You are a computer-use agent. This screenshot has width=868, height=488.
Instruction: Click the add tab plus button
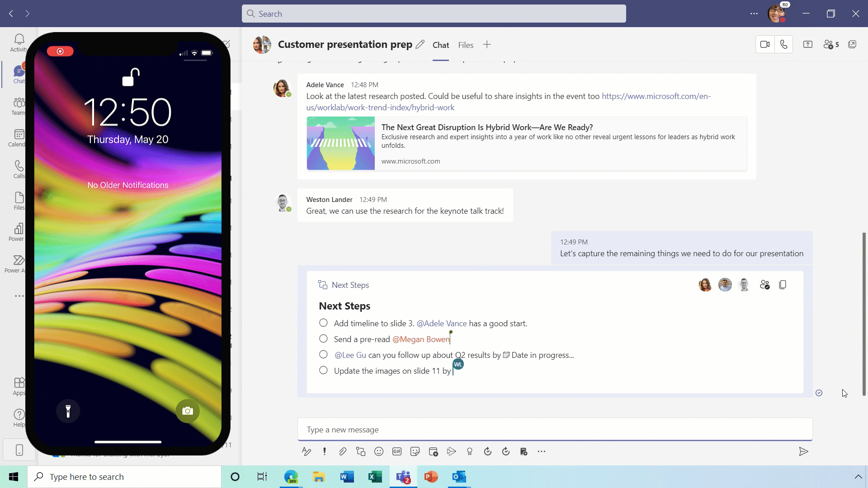point(487,45)
